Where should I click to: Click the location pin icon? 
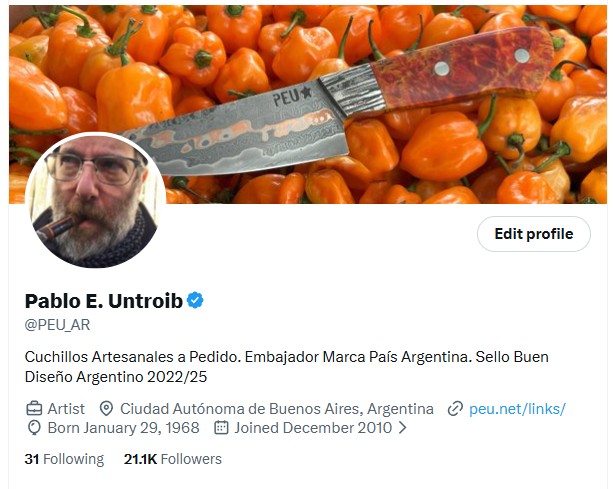click(x=106, y=409)
